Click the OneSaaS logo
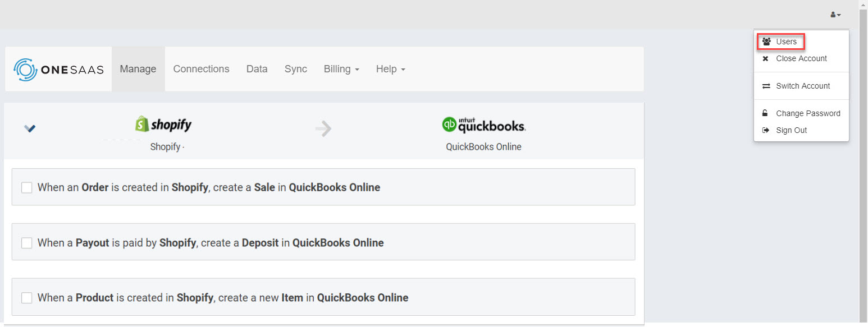The image size is (868, 327). point(58,69)
